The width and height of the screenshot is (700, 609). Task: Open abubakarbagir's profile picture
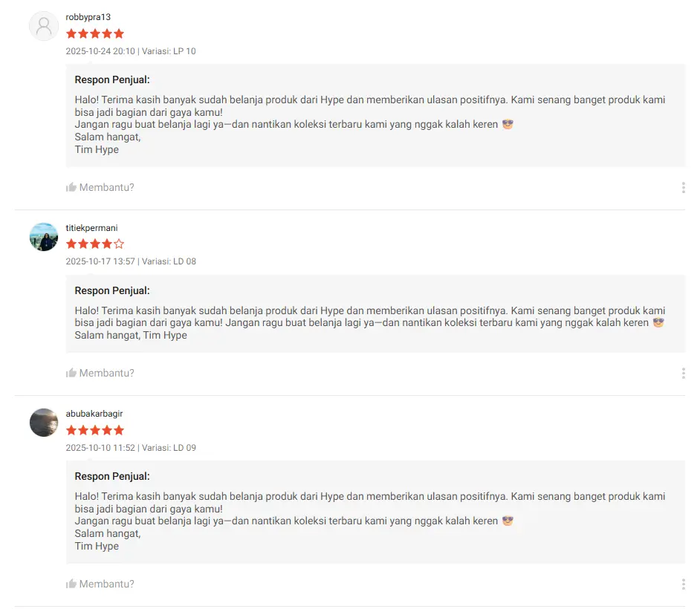pos(44,423)
